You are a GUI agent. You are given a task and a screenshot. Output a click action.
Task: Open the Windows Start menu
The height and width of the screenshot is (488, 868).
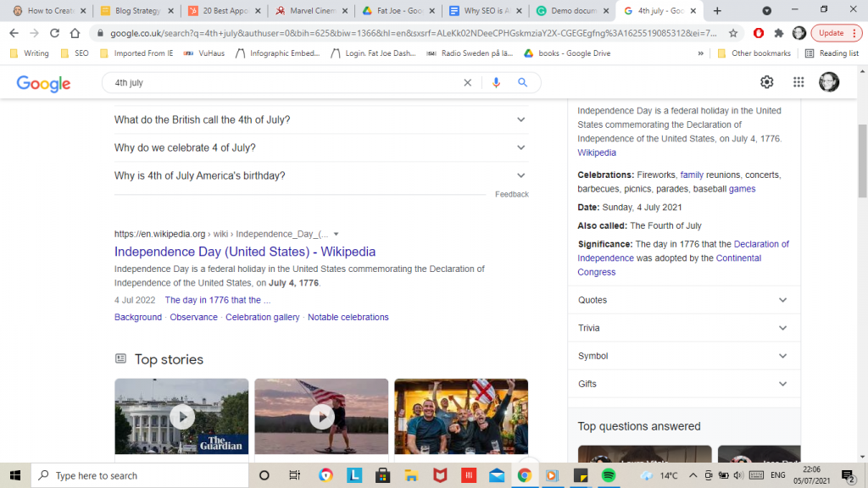(x=15, y=475)
